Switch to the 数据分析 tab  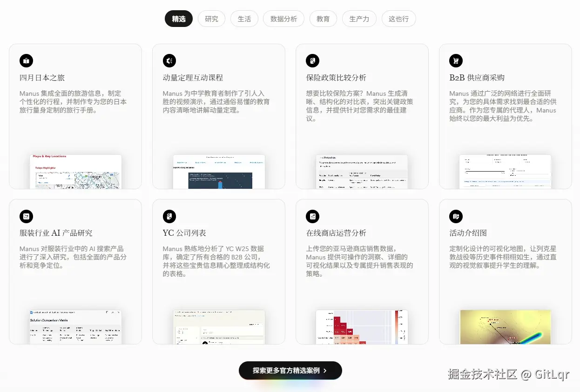(283, 19)
